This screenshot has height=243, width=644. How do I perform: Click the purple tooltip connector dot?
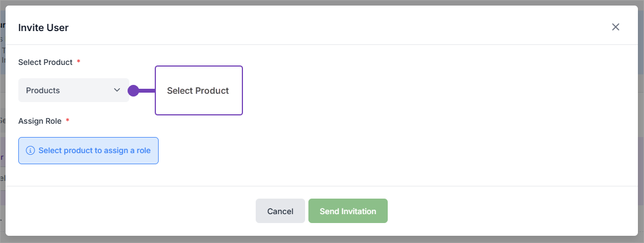[133, 90]
